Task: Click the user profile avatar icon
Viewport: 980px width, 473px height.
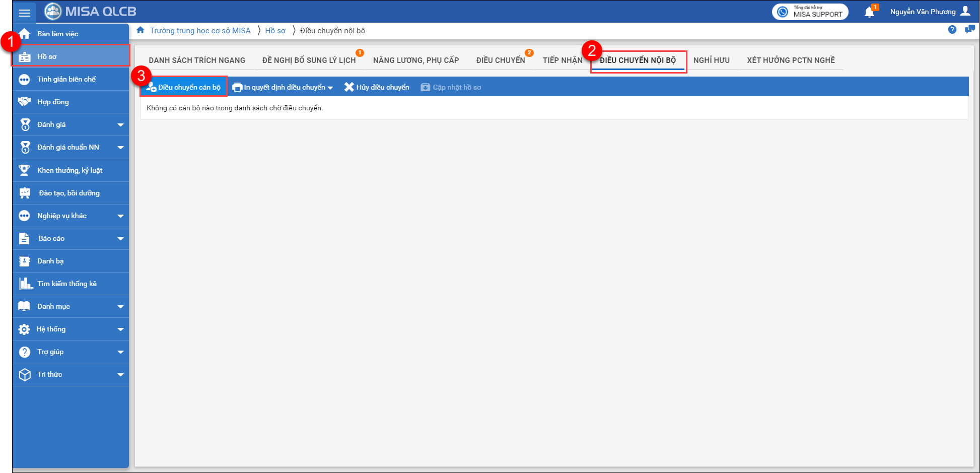Action: click(965, 11)
